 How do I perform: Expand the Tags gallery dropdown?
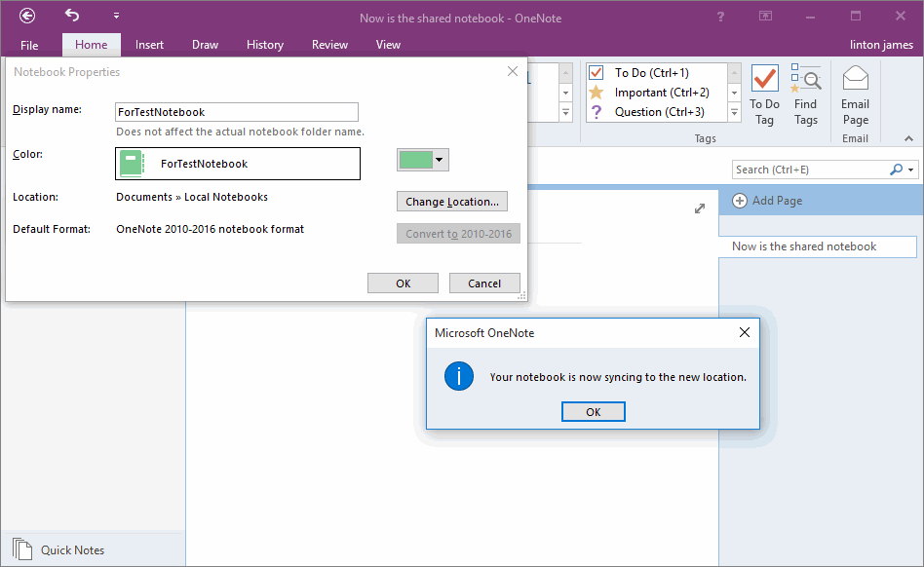(733, 112)
